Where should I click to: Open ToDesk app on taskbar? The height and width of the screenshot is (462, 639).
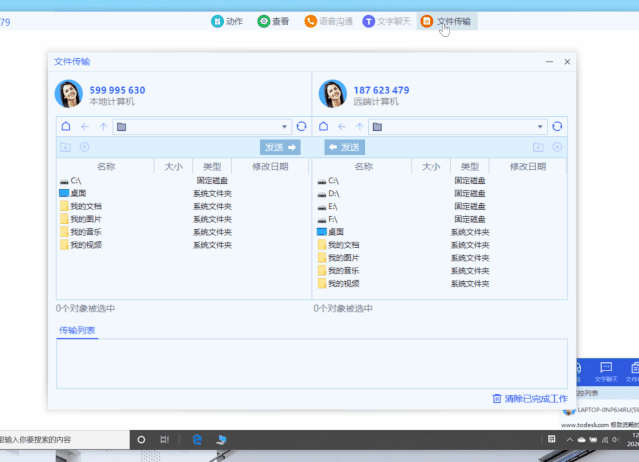click(222, 440)
